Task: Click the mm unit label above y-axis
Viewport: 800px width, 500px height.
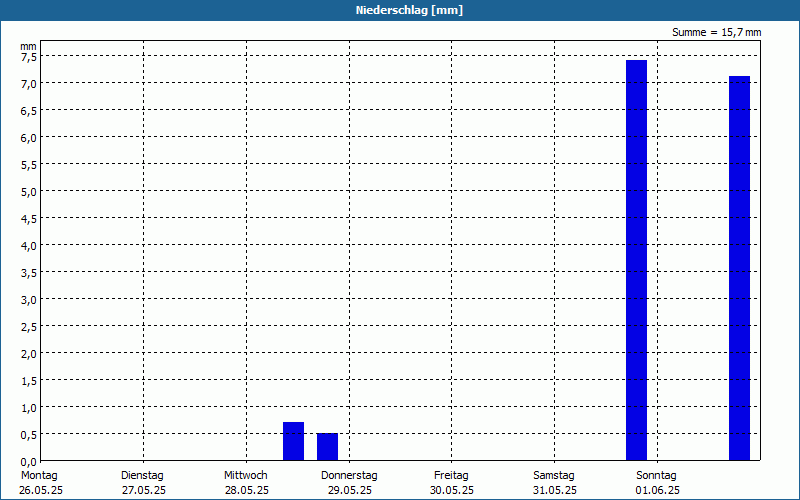Action: click(x=28, y=46)
